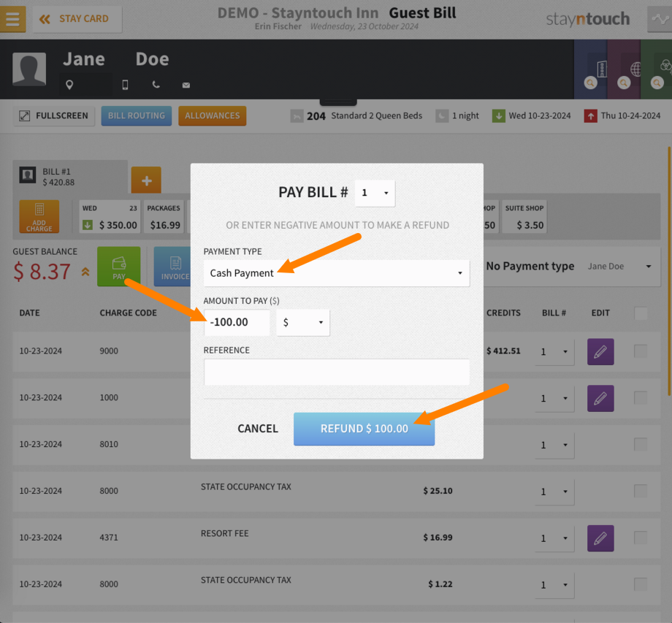Click the Reference text field
This screenshot has height=623, width=672.
[337, 372]
